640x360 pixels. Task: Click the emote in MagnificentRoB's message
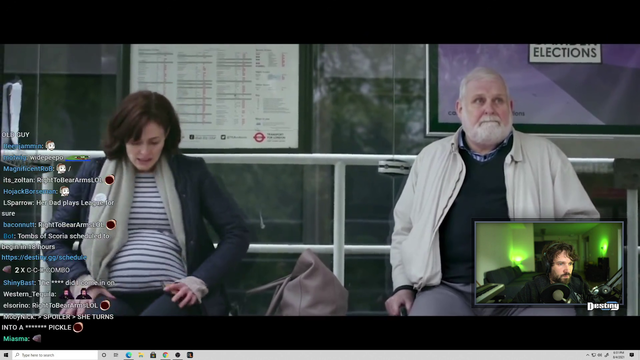[61, 168]
